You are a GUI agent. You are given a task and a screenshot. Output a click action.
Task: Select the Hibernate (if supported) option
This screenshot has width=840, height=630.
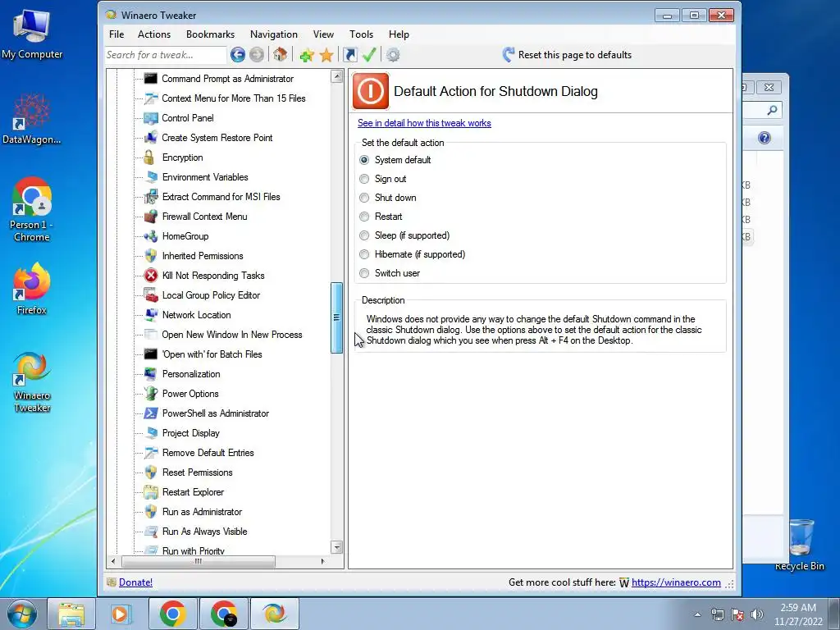pyautogui.click(x=364, y=254)
